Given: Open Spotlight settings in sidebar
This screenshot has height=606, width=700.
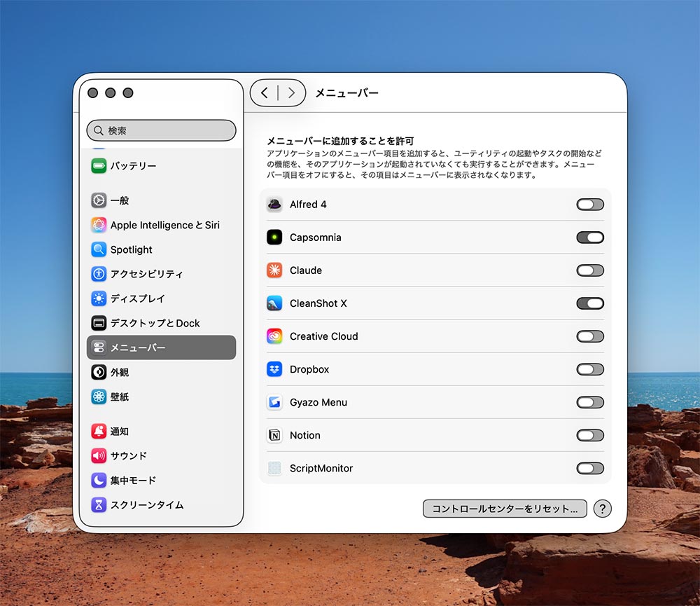Looking at the screenshot, I should click(x=161, y=249).
